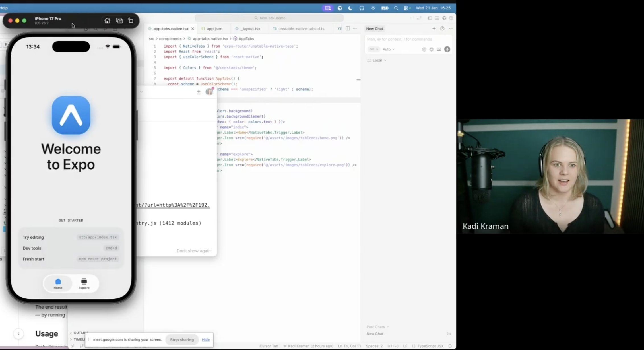Viewport: 644px width, 350px height.
Task: Open the Explore tab in the Expo app
Action: pyautogui.click(x=84, y=284)
